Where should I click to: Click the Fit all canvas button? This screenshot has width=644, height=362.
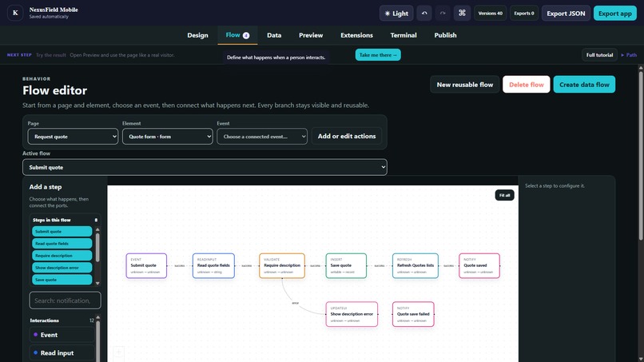coord(504,195)
